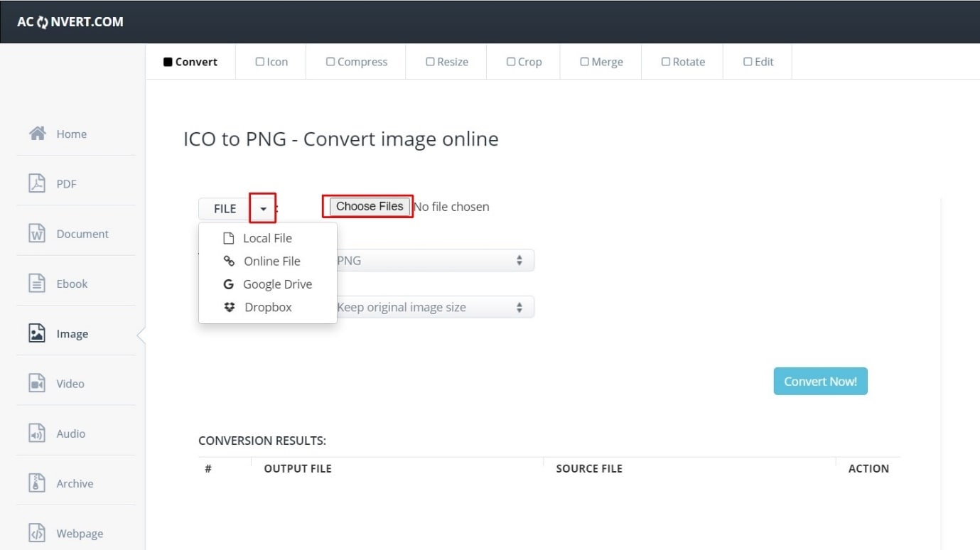Screen dimensions: 980x550
Task: Click the Choose Files button
Action: click(x=370, y=207)
